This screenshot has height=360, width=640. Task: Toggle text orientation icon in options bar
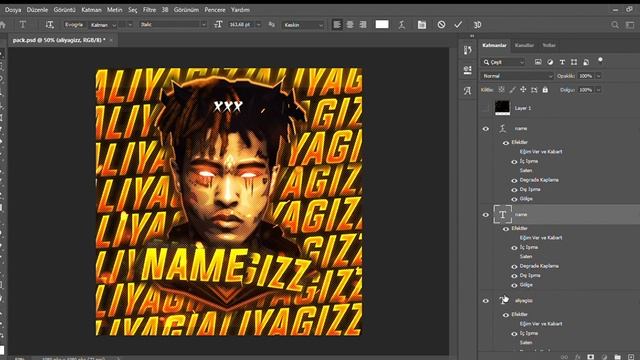(49, 24)
